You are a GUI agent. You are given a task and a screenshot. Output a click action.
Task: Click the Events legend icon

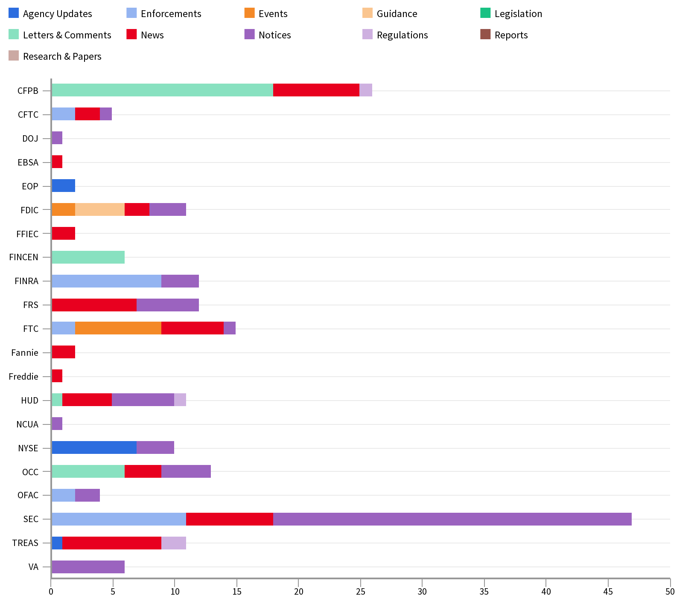tap(249, 13)
